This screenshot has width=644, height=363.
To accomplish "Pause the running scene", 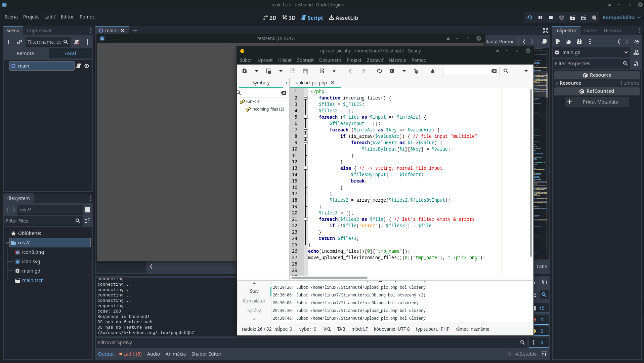I will tap(541, 17).
